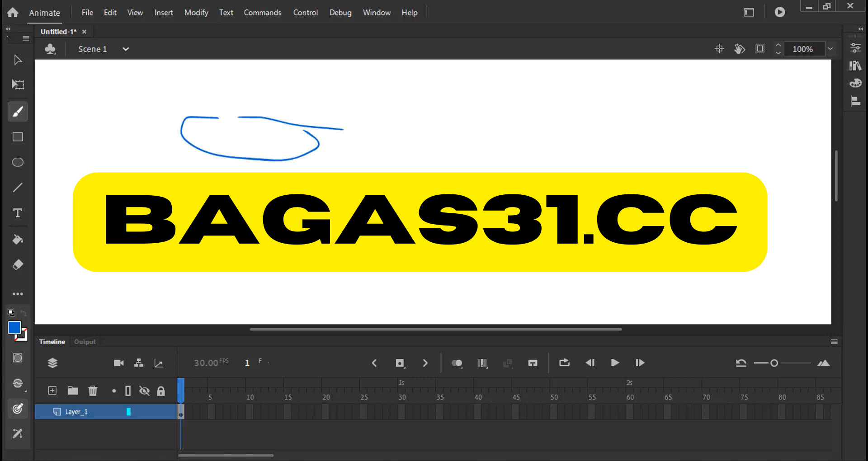Go to previous keyframe
The height and width of the screenshot is (461, 868).
tap(374, 363)
